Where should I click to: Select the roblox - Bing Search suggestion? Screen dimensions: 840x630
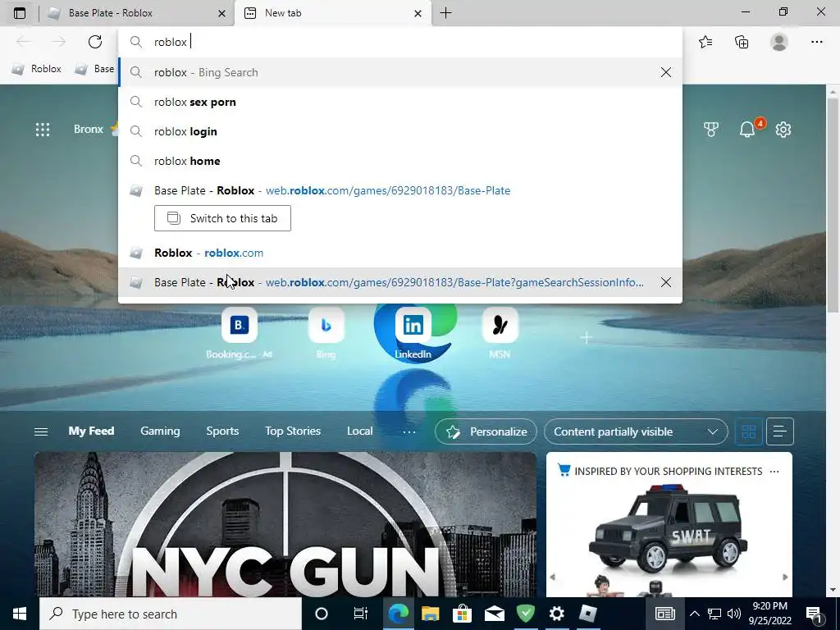pos(399,72)
